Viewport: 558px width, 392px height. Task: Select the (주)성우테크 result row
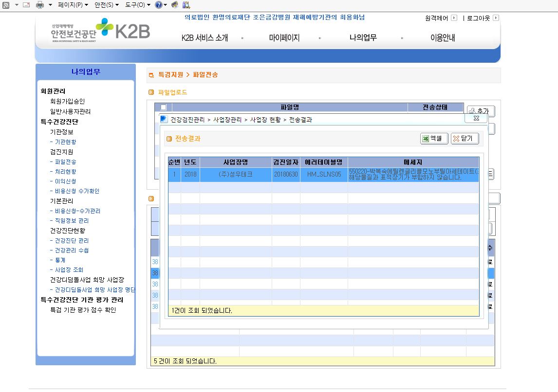coord(323,175)
